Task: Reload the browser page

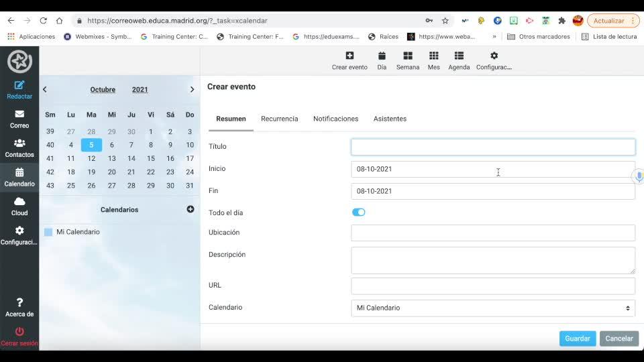Action: [43, 21]
